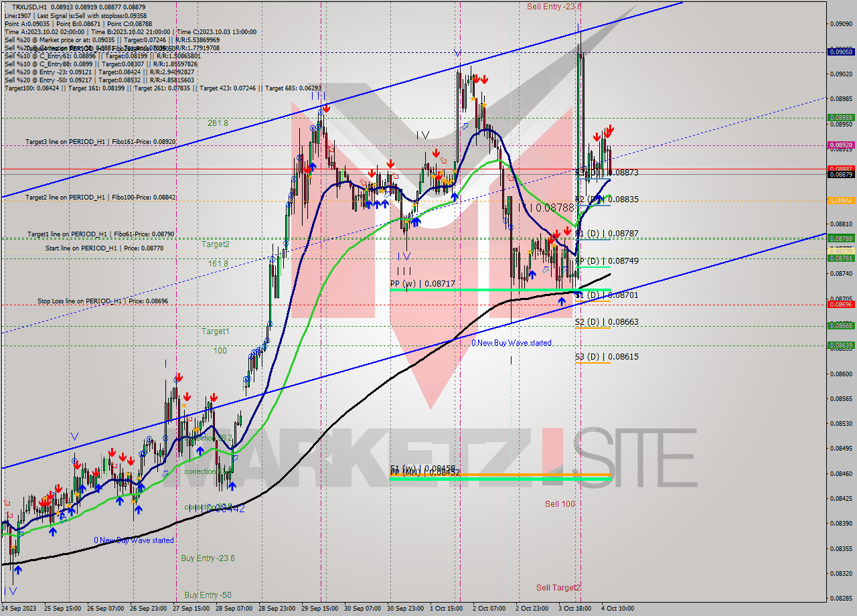This screenshot has height=616, width=857.
Task: Click the green 0.08666 price axis tag
Action: [x=841, y=325]
